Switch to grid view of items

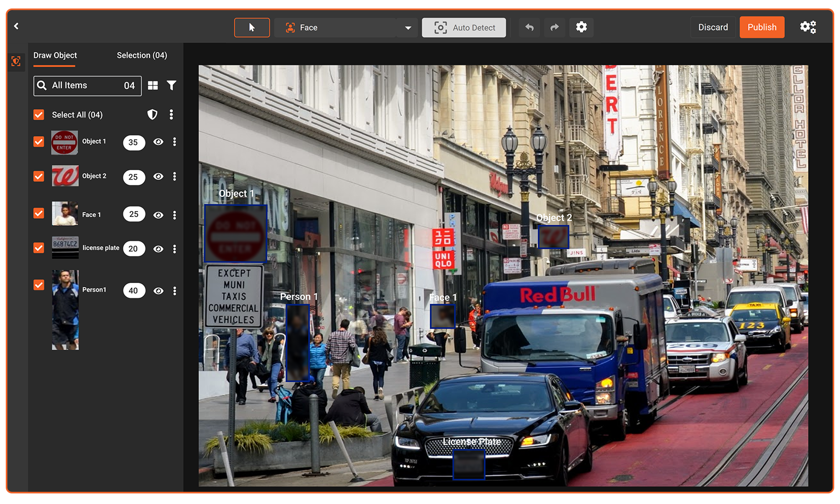pos(153,86)
